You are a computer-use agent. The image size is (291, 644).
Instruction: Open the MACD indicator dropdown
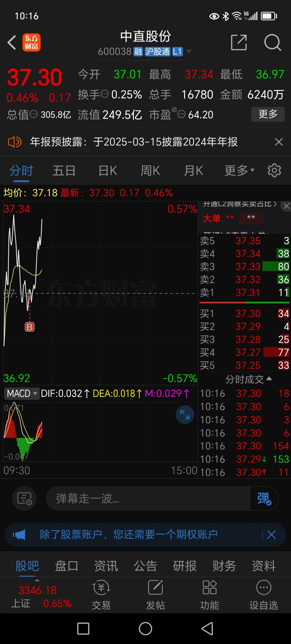point(22,393)
